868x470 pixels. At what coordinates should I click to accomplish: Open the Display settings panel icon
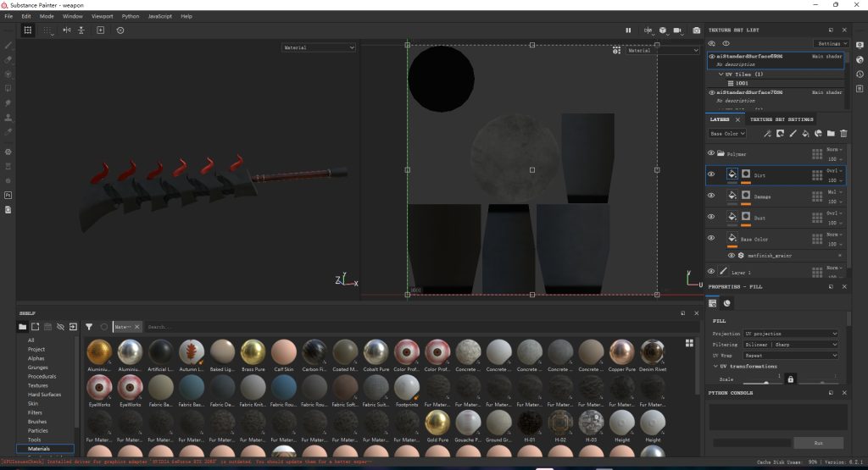(x=860, y=46)
